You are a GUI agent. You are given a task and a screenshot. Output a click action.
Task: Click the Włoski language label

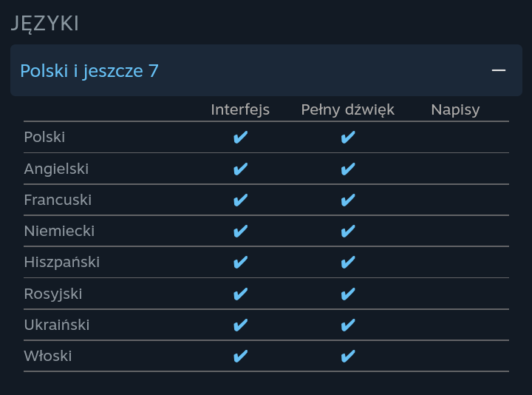coord(48,357)
